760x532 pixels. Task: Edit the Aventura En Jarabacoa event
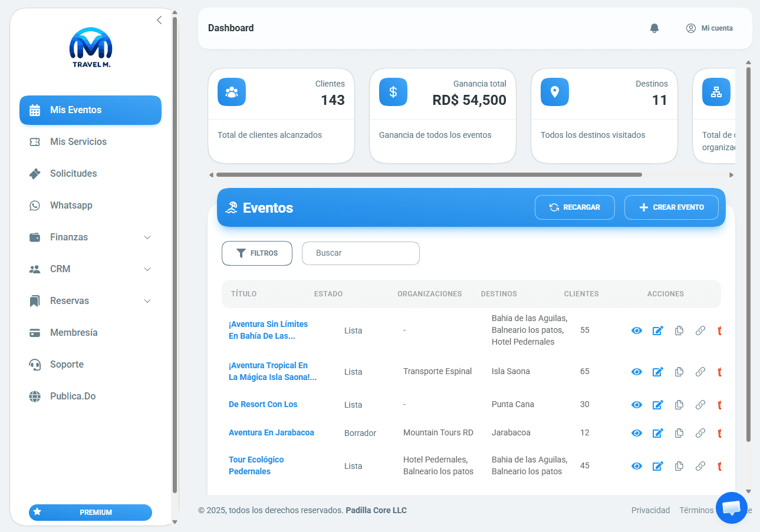[x=657, y=433]
